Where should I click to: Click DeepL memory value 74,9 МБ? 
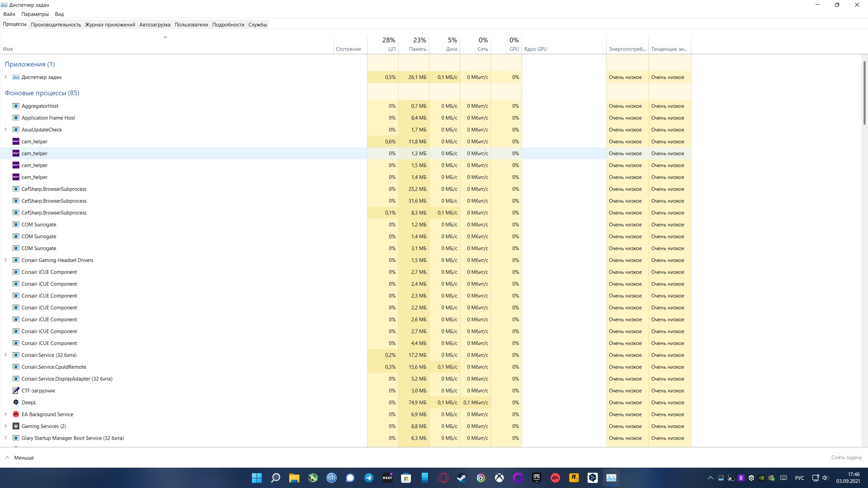pyautogui.click(x=417, y=402)
